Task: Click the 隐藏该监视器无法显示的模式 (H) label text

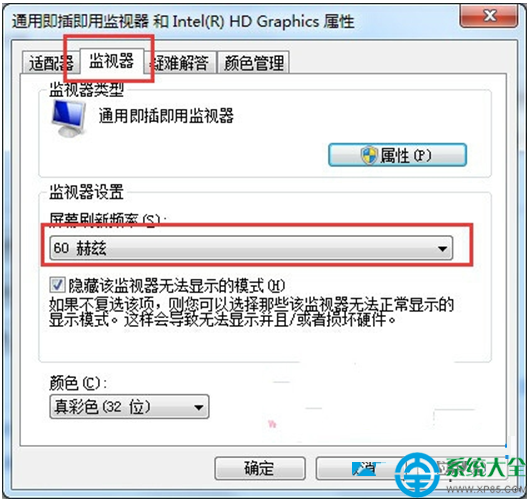Action: [x=177, y=286]
